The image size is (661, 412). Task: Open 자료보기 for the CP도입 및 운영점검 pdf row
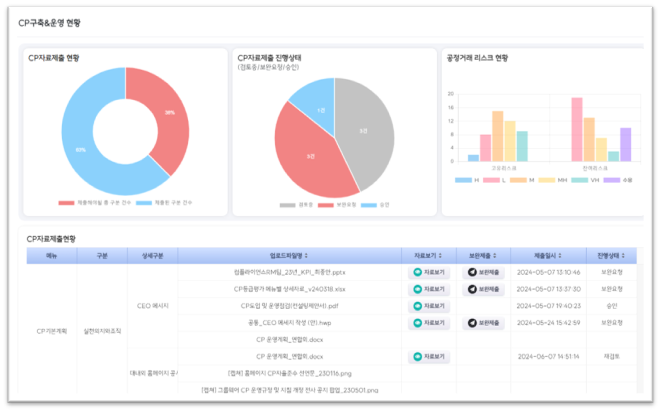point(429,306)
